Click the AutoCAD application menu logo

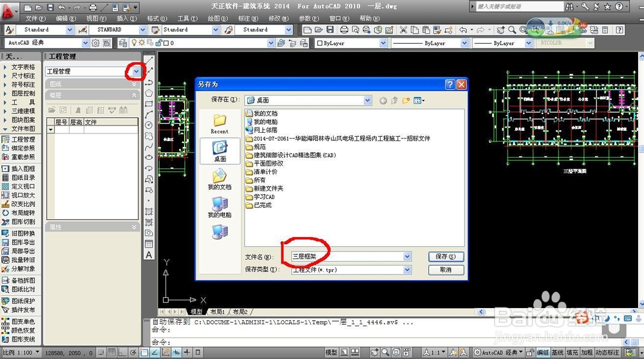pos(8,11)
